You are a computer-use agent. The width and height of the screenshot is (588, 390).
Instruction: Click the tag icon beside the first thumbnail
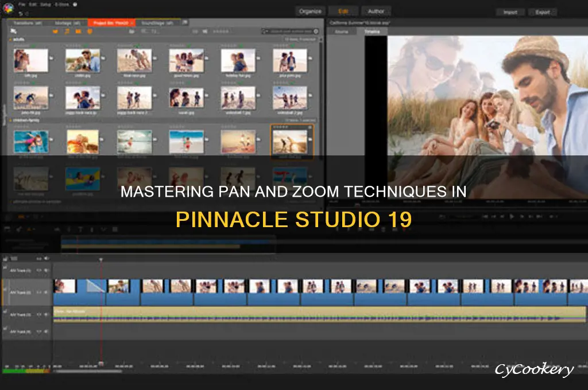tap(51, 58)
